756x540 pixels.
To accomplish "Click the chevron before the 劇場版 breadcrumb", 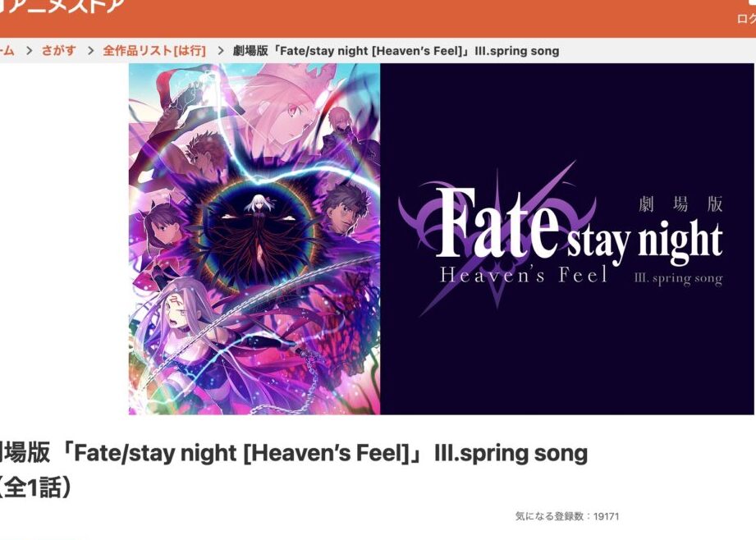I will 220,51.
